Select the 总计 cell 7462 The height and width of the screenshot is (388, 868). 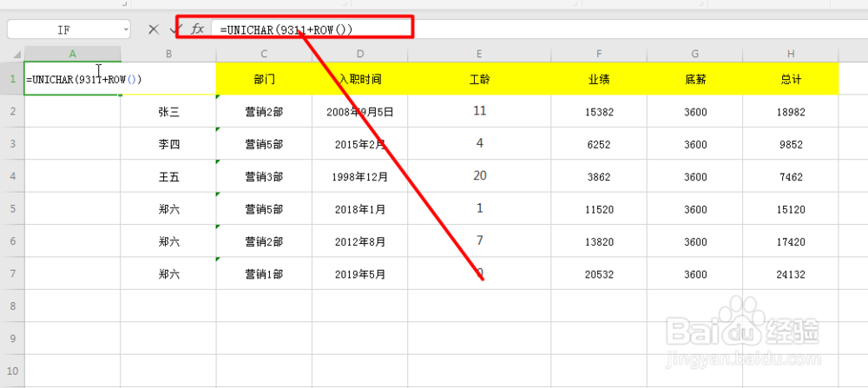(x=791, y=176)
